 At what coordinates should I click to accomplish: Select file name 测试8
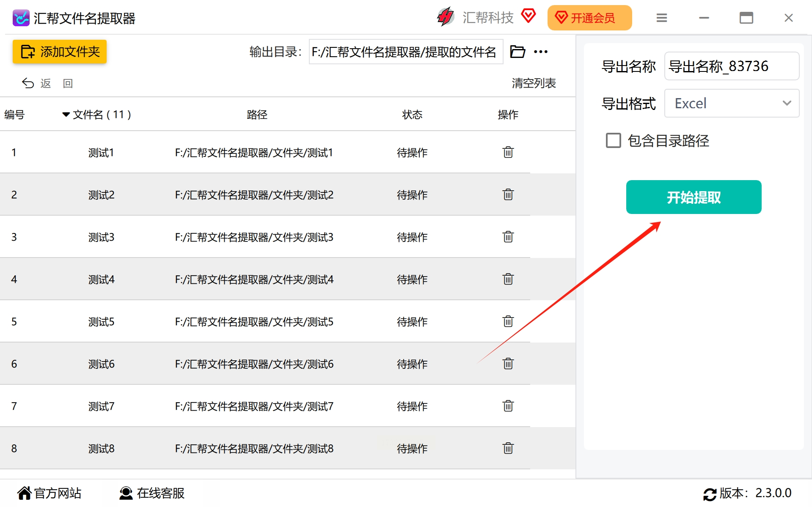tap(101, 449)
